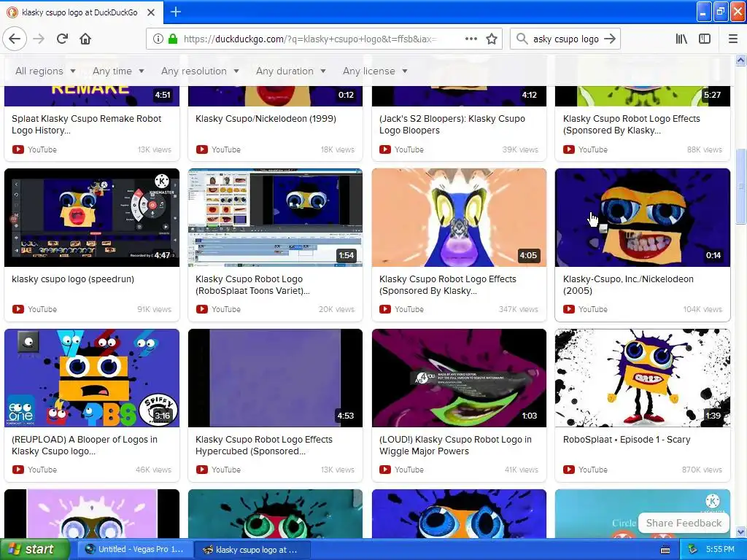Click the vertical scrollbar thumb

tap(741, 186)
